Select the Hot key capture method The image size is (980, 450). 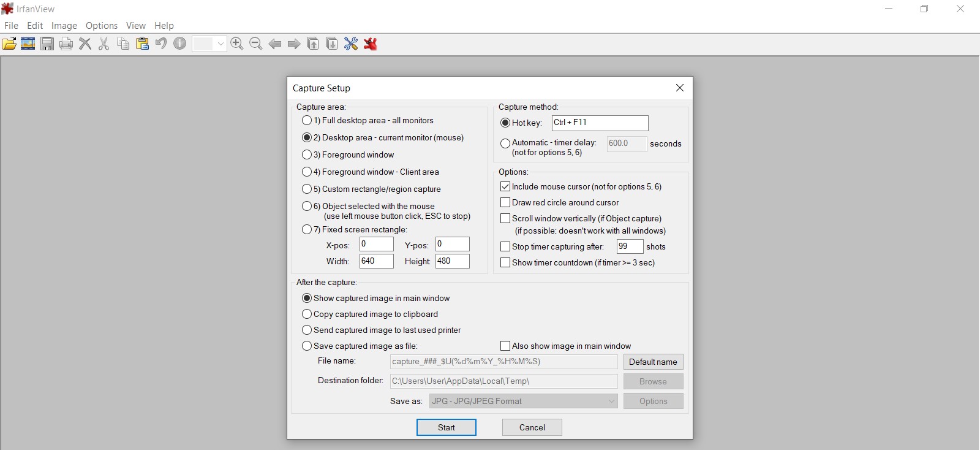(521, 123)
